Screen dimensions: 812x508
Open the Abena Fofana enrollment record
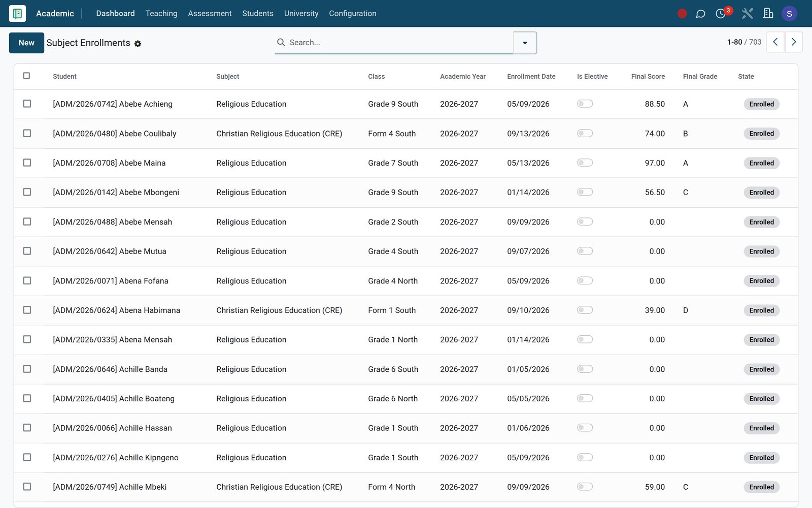click(x=405, y=281)
